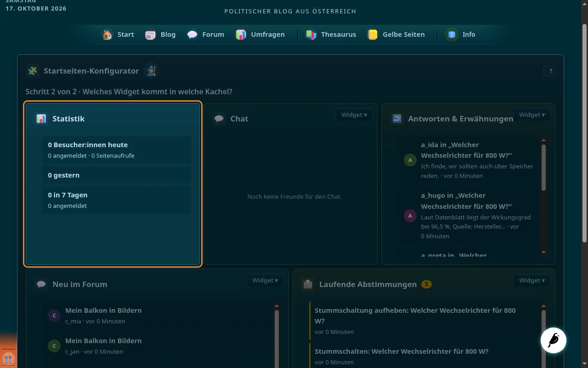Open the Start house icon
This screenshot has height=368, width=588.
[107, 34]
